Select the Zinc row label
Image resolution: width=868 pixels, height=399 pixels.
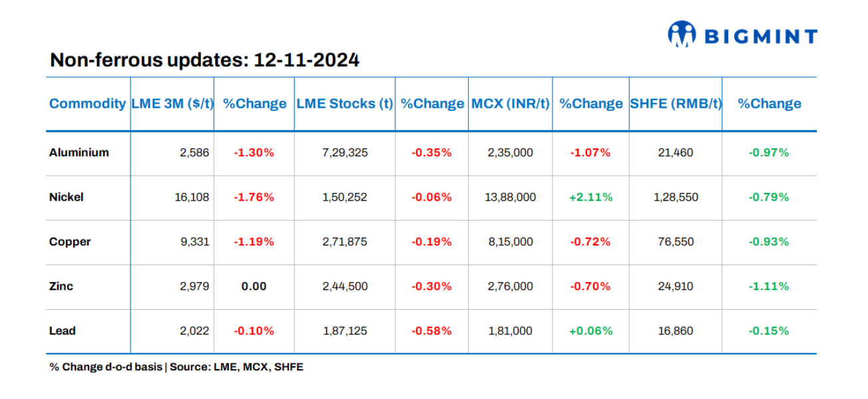pyautogui.click(x=61, y=286)
